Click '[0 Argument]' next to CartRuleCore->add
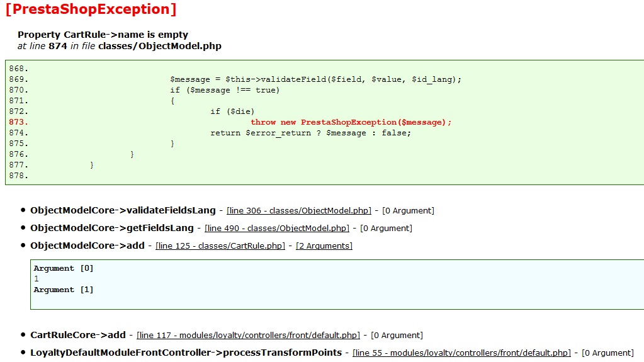This screenshot has width=644, height=362. [x=397, y=336]
